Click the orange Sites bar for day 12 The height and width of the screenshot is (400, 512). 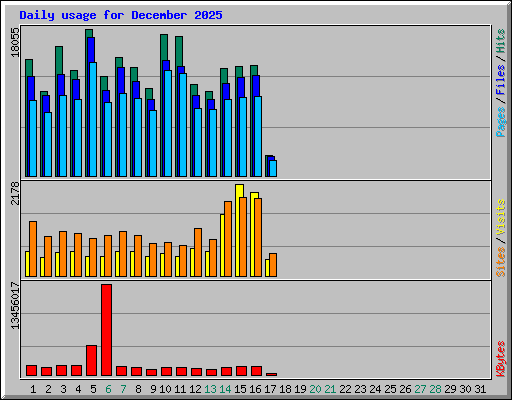click(198, 252)
